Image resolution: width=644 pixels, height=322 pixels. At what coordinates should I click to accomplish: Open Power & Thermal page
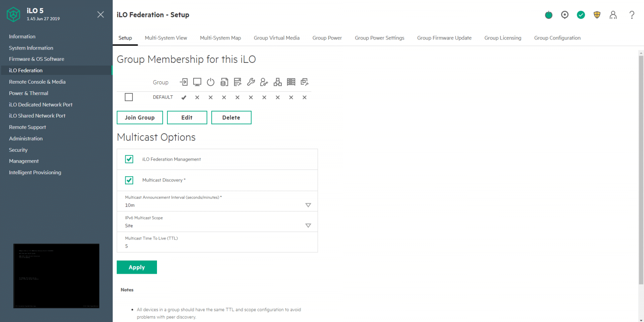tap(29, 93)
